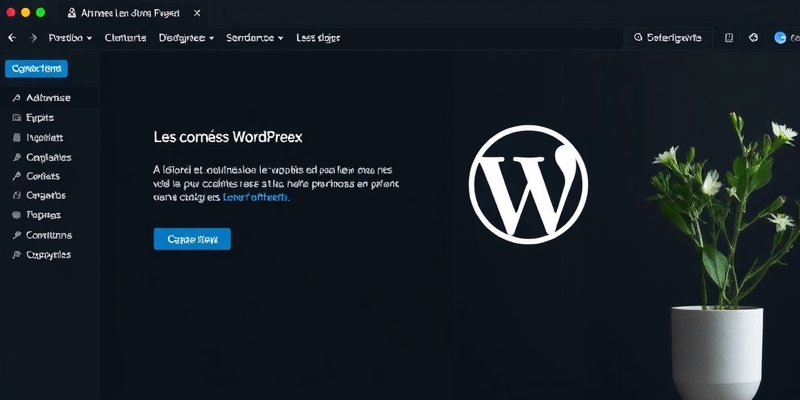Image resolution: width=800 pixels, height=400 pixels.
Task: Click the icon beside Adlurtise
Action: [16, 98]
